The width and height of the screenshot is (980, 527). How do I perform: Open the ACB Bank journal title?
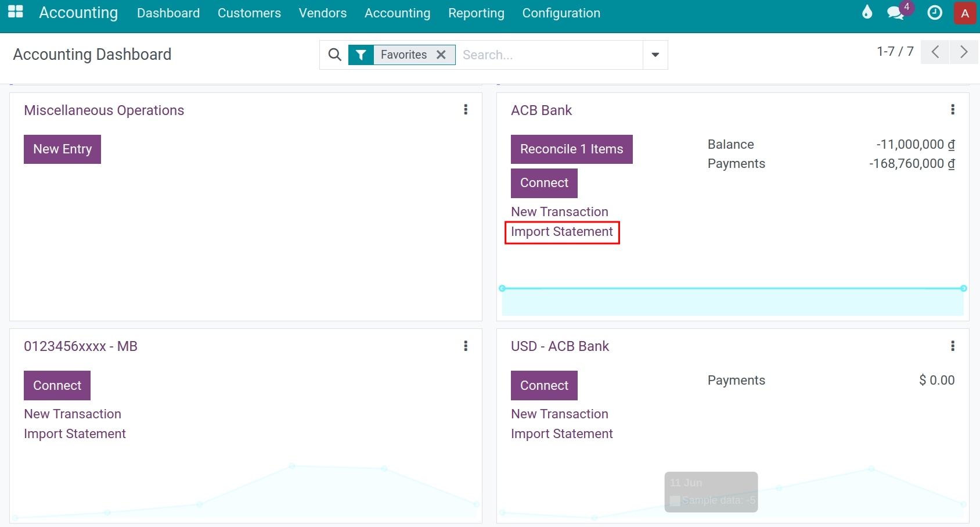tap(541, 110)
